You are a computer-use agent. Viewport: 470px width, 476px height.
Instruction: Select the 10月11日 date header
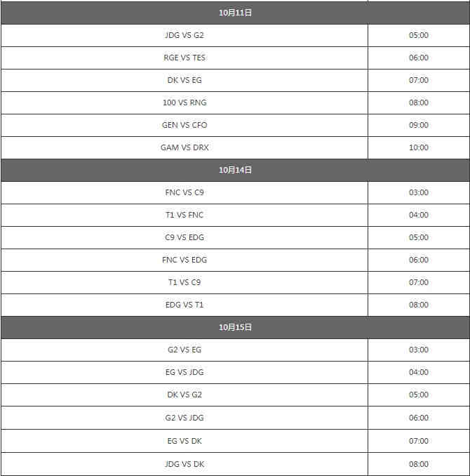pyautogui.click(x=235, y=13)
